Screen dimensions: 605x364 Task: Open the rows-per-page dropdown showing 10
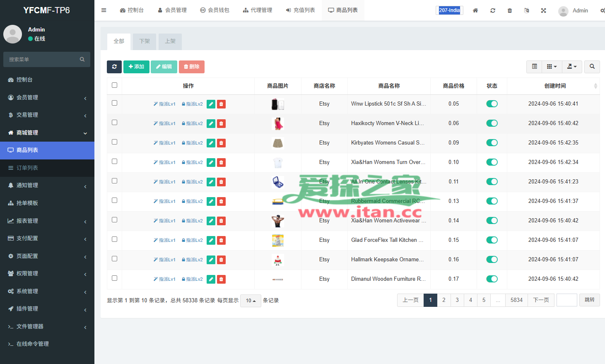click(x=251, y=301)
